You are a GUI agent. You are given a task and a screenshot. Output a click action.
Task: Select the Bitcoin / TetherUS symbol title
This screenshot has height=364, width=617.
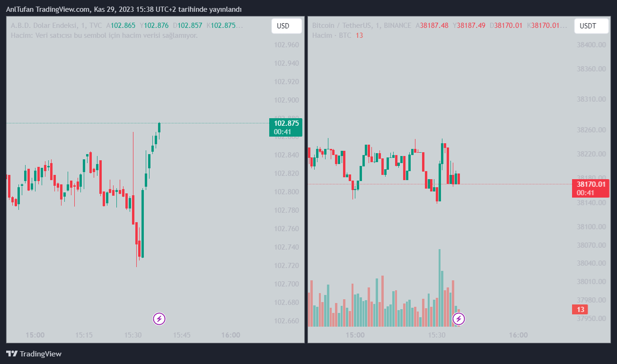tap(346, 26)
